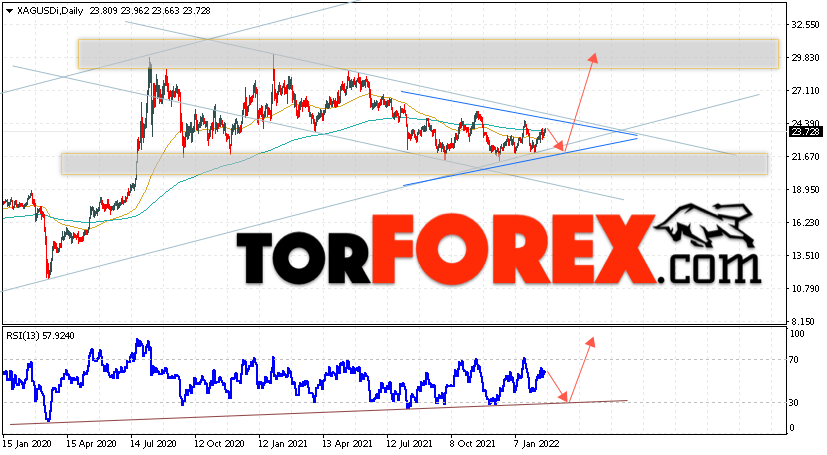827x455 pixels.
Task: Click the 10.790 price axis label
Action: [x=805, y=288]
